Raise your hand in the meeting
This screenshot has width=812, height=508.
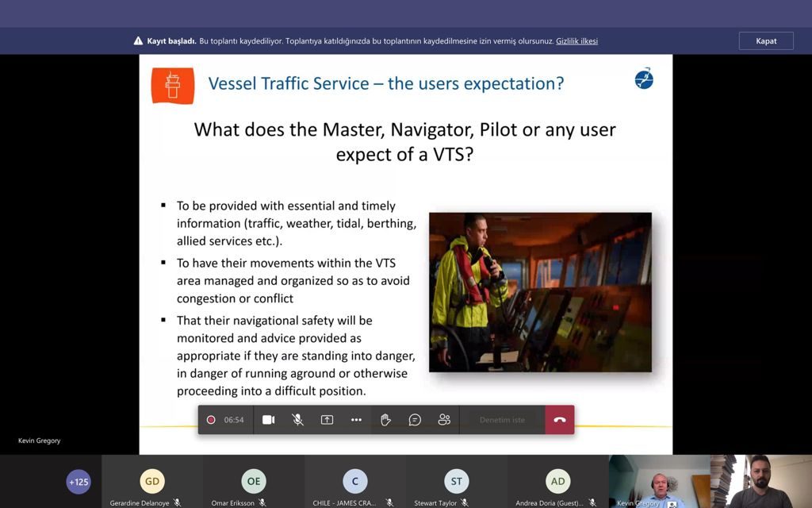tap(385, 420)
